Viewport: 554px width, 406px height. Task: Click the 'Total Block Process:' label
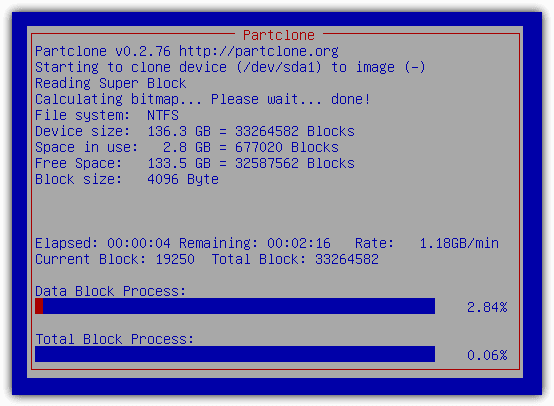115,339
